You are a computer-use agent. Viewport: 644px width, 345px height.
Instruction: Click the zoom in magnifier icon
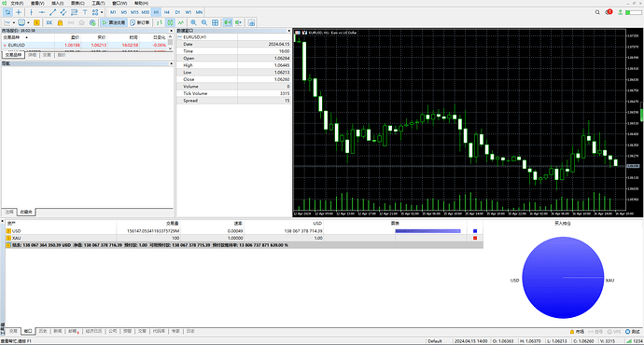pyautogui.click(x=193, y=22)
